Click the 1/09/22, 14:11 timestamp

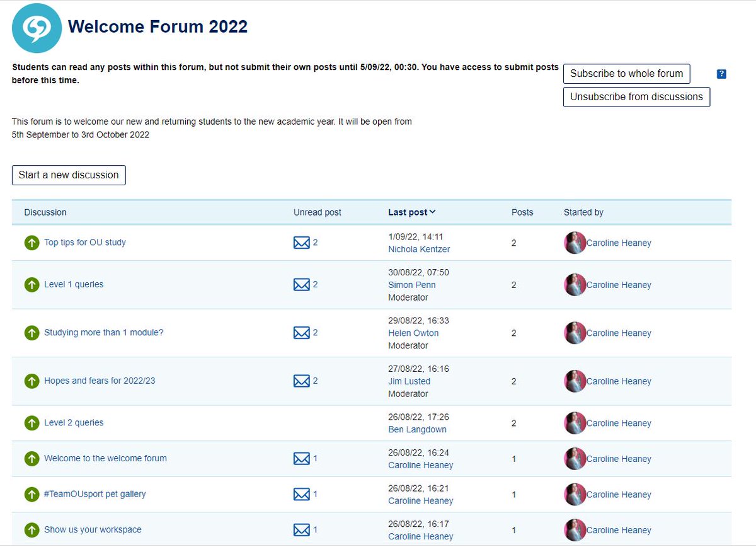coord(416,237)
